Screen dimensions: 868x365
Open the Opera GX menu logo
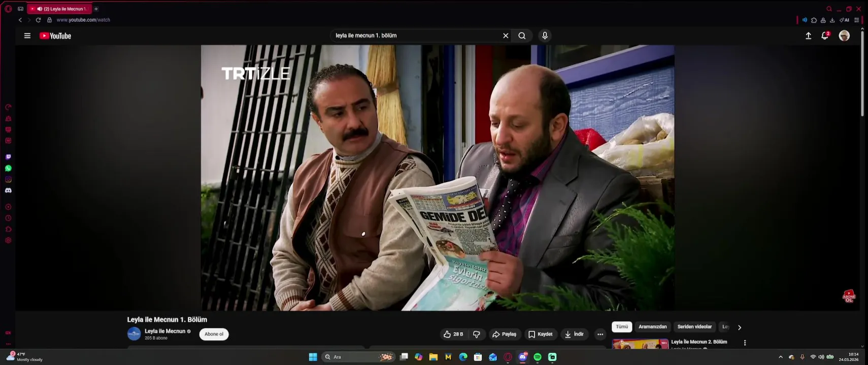point(8,9)
